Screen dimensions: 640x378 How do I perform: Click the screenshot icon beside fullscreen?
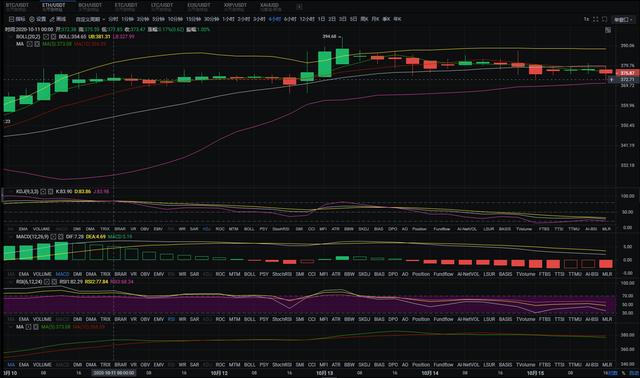point(604,19)
